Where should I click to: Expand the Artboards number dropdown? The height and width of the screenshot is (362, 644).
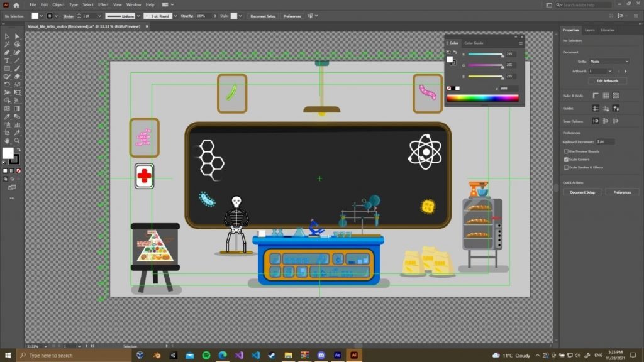608,71
